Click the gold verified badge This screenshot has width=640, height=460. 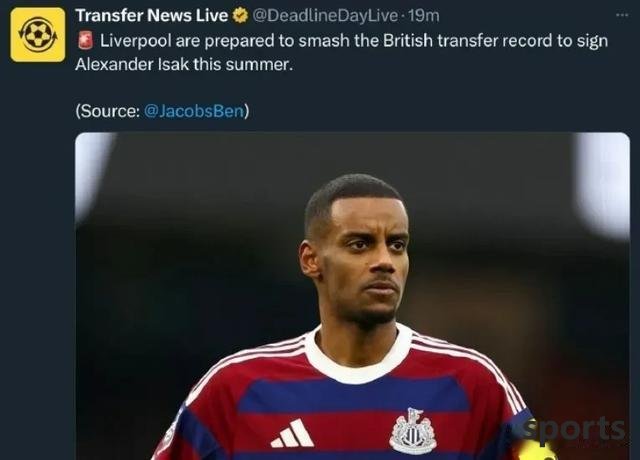[240, 16]
